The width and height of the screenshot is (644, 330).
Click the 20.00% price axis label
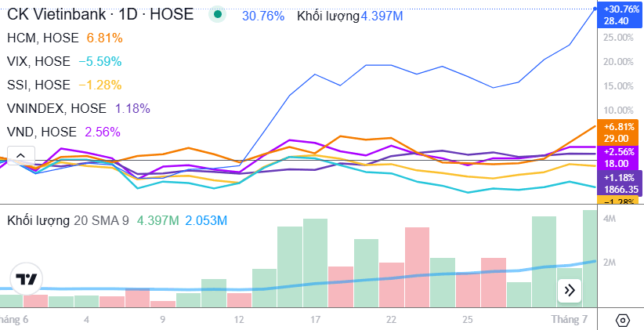[x=618, y=62]
